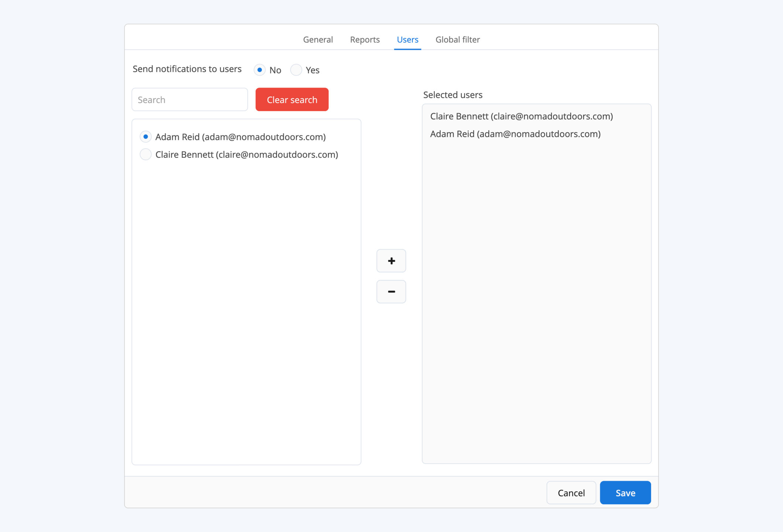Screen dimensions: 783x532
Task: Click the minus button to remove user
Action: tap(391, 291)
